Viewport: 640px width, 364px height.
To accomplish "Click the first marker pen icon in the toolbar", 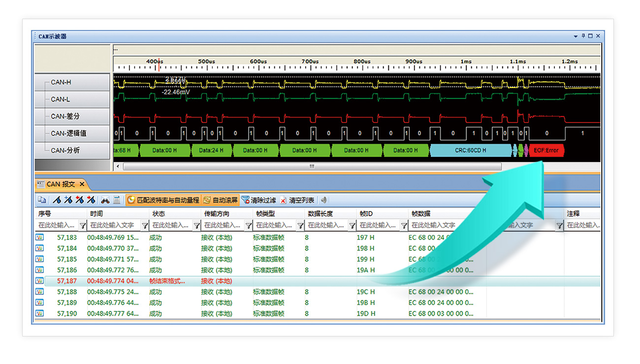I will (x=57, y=200).
